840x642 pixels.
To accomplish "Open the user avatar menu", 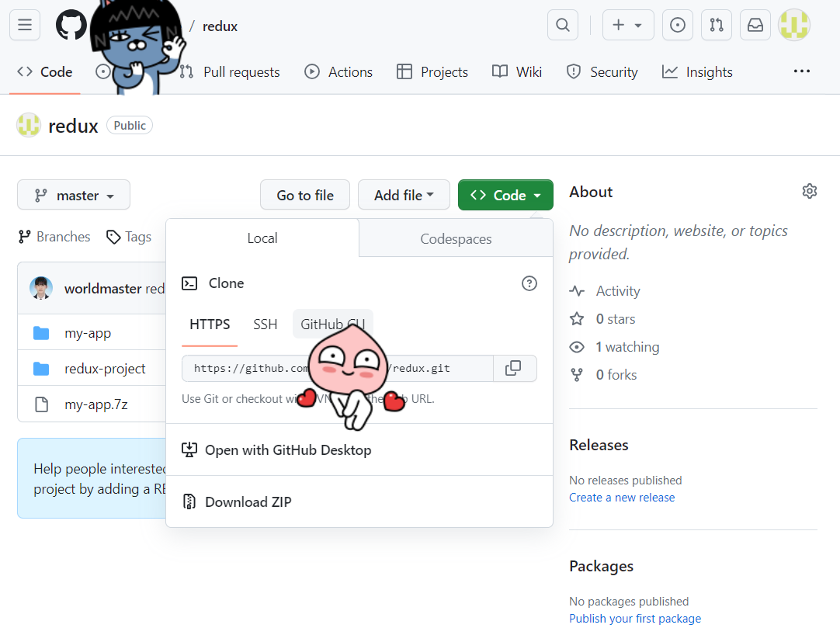I will click(x=794, y=25).
